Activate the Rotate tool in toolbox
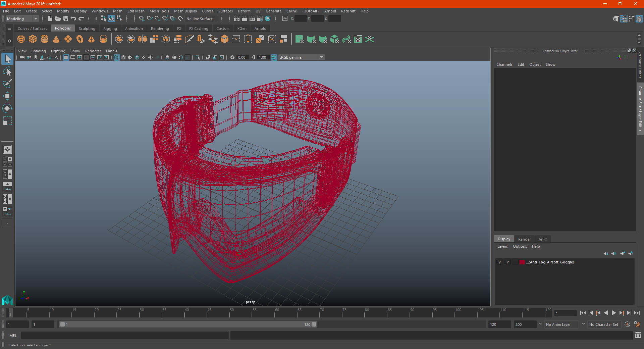This screenshot has height=349, width=644. pos(7,108)
